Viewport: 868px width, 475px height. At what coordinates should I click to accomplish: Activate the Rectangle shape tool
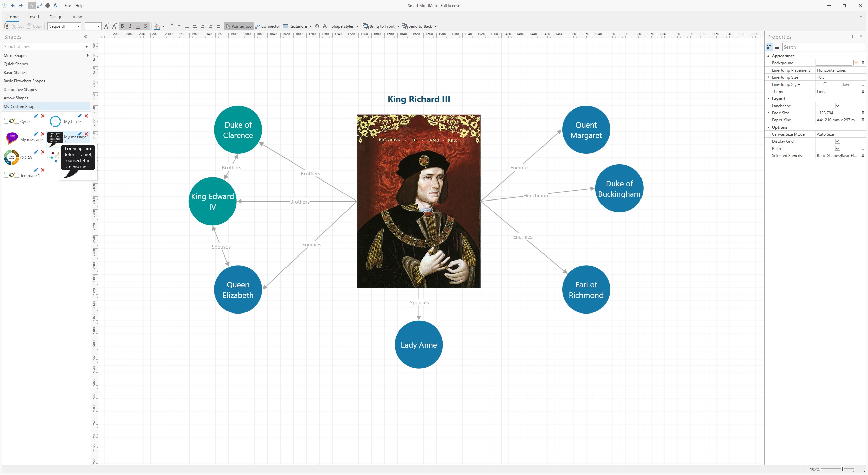point(296,26)
